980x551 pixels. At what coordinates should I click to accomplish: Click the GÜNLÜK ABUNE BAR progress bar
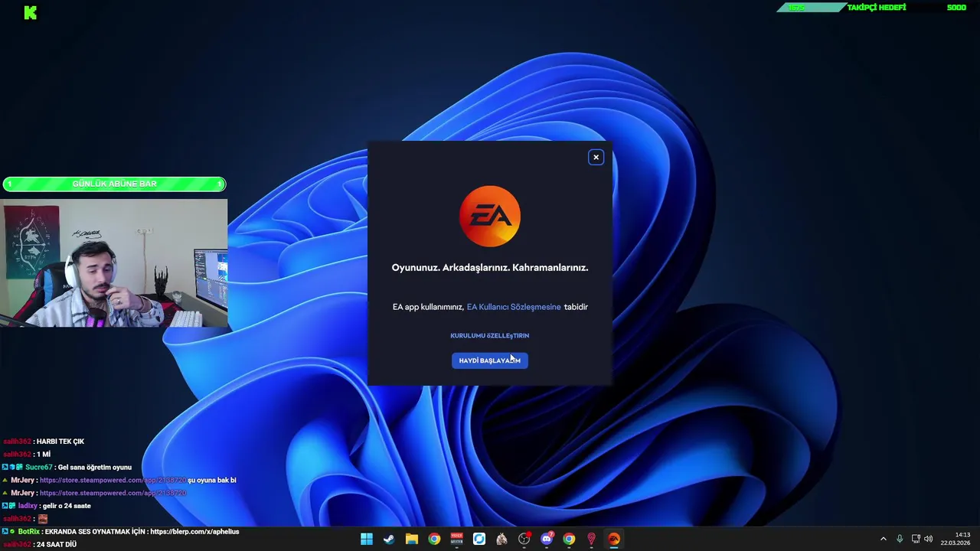[x=114, y=184]
